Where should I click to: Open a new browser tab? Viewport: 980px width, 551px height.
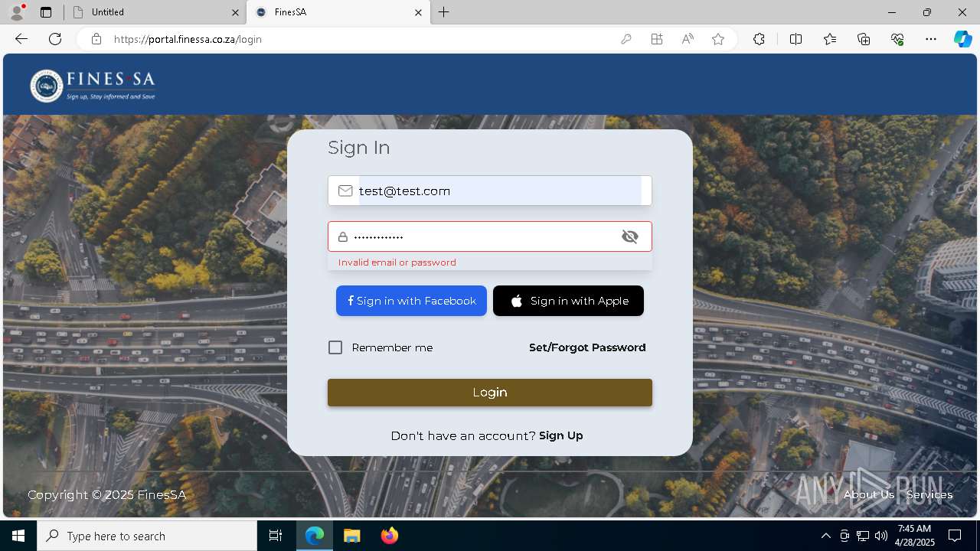[x=444, y=12]
